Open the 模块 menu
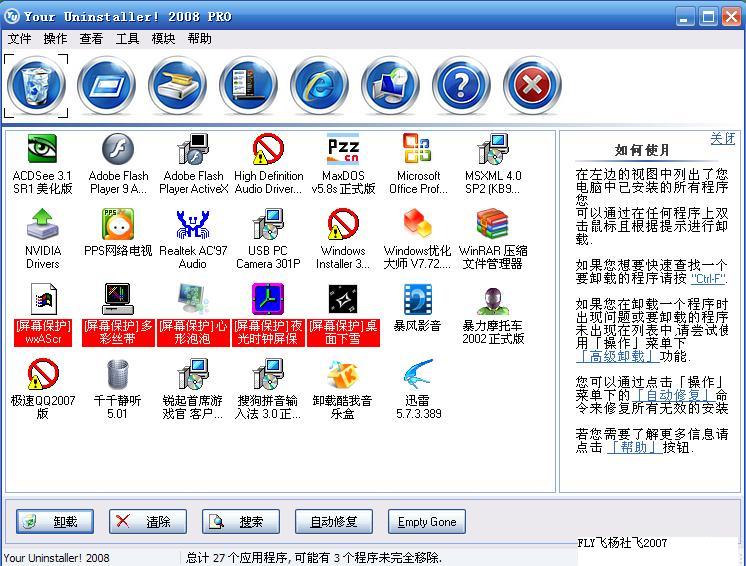 (163, 39)
